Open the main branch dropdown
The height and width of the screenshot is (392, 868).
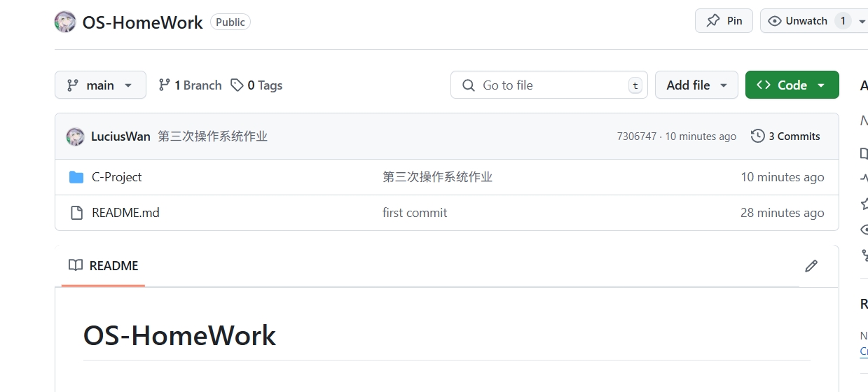100,85
